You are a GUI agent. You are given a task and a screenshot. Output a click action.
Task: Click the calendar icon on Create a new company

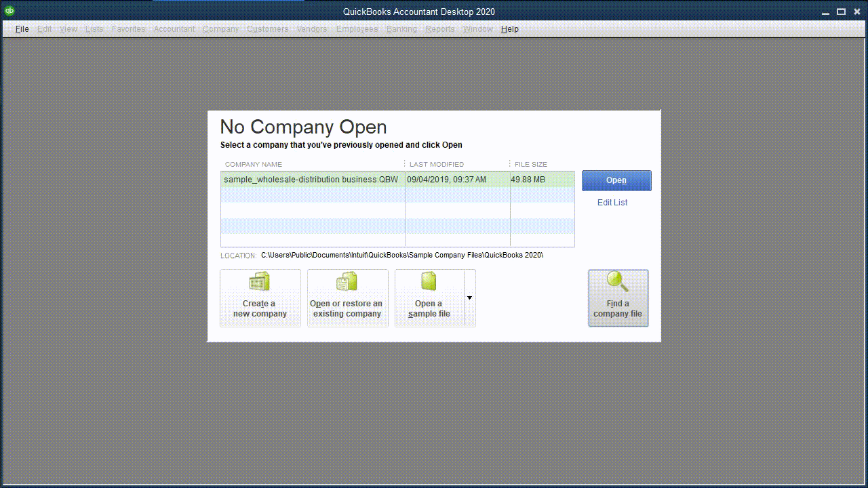(260, 282)
